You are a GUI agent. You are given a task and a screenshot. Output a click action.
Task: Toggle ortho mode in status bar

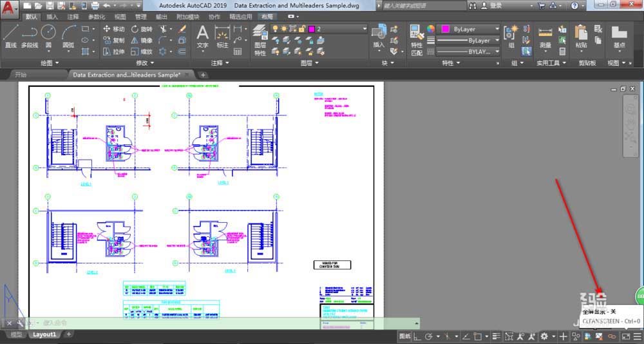[x=417, y=336]
